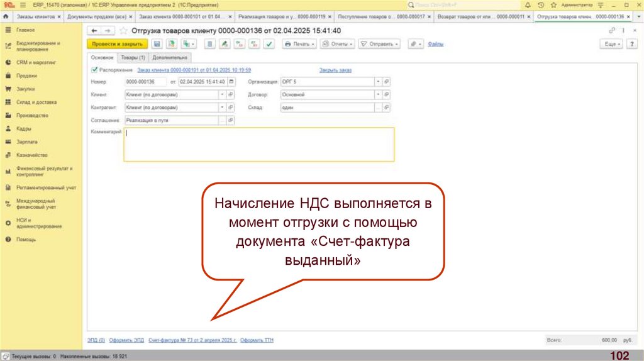Viewport: 644px width, 361px height.
Task: Open the НСИ и администрирование section
Action: click(39, 223)
